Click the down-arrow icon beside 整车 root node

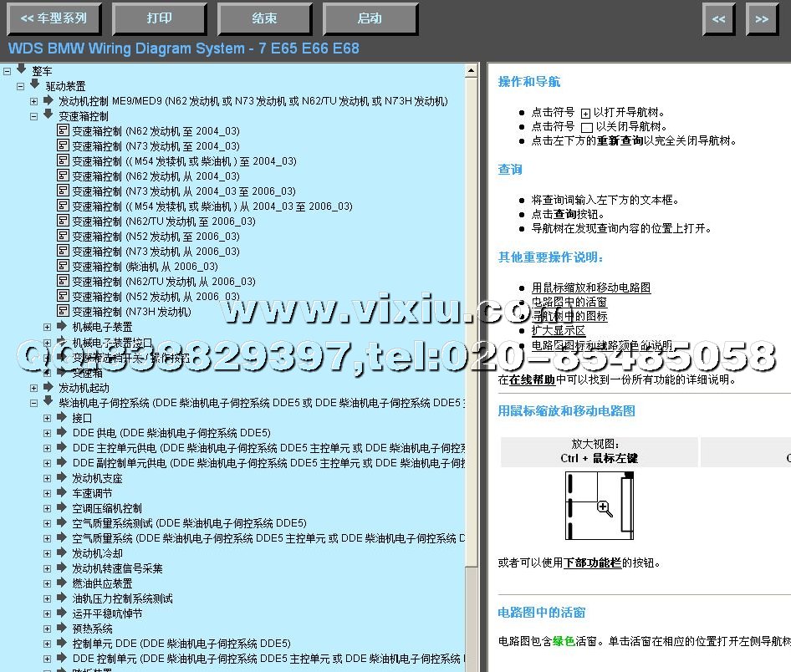21,71
